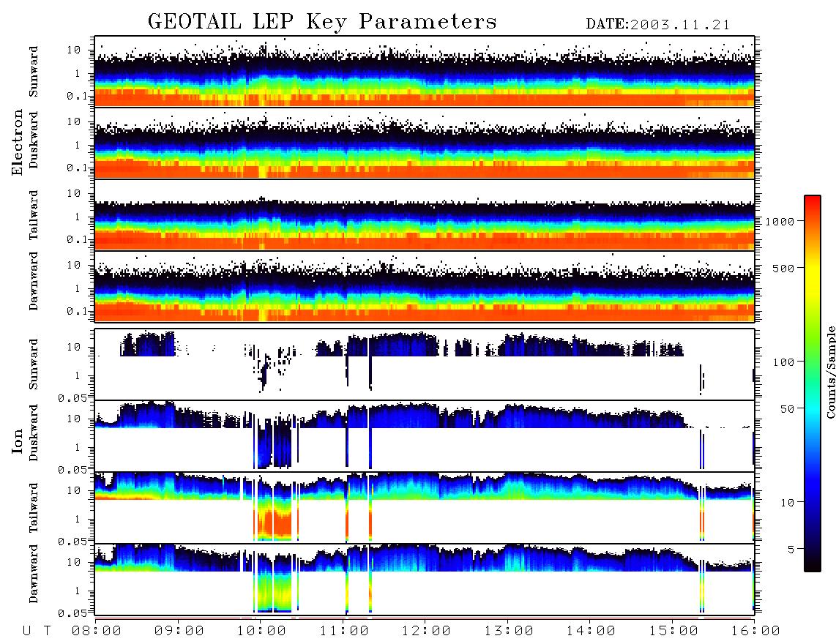Open the Electron Sunward spectrogram panel
The image size is (836, 644).
pyautogui.click(x=425, y=72)
